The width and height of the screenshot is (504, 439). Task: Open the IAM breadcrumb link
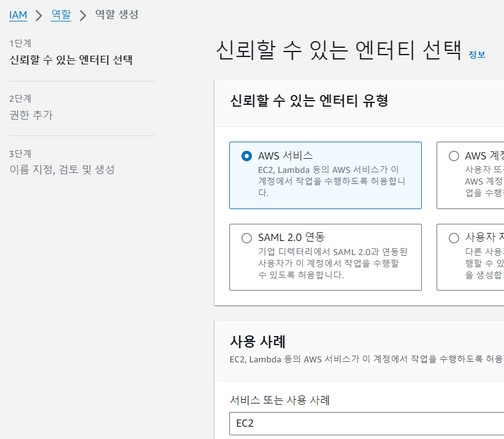coord(18,15)
